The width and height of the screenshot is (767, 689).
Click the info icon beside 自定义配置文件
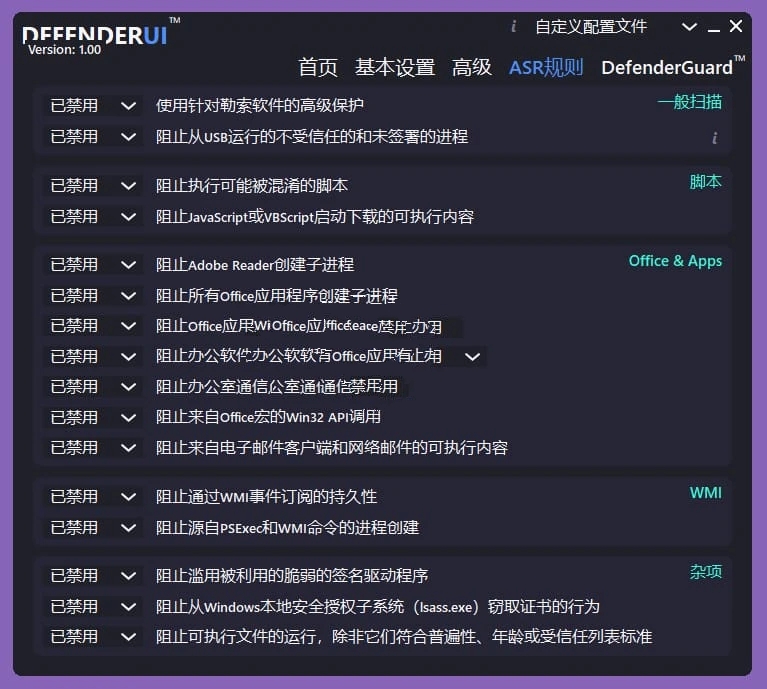pos(514,27)
